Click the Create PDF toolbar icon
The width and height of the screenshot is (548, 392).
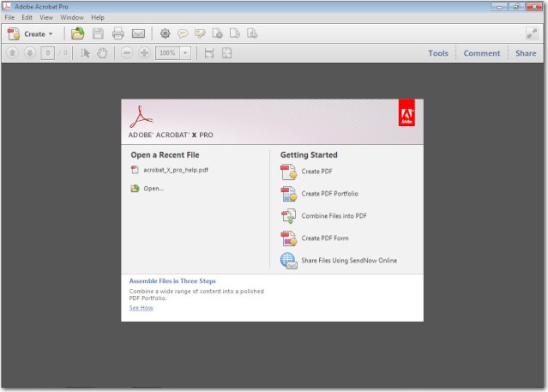(14, 34)
